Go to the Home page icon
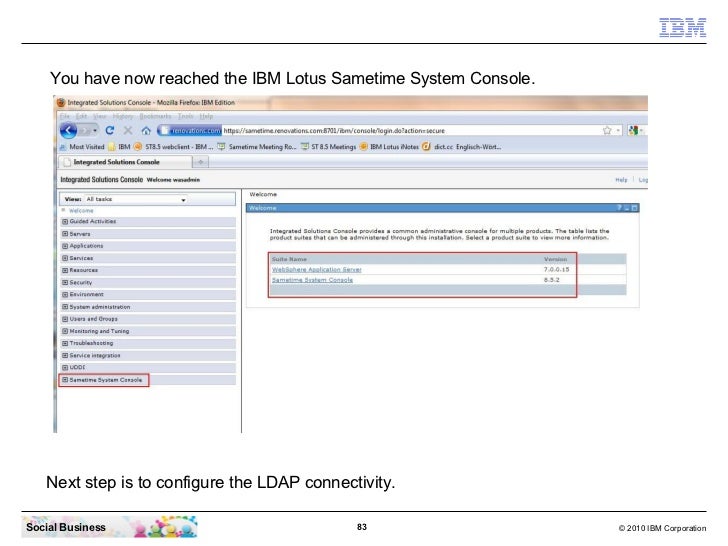The height and width of the screenshot is (546, 728). [146, 130]
